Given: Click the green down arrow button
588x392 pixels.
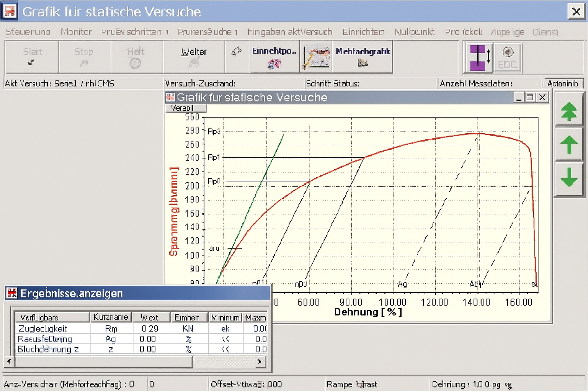Looking at the screenshot, I should point(569,178).
